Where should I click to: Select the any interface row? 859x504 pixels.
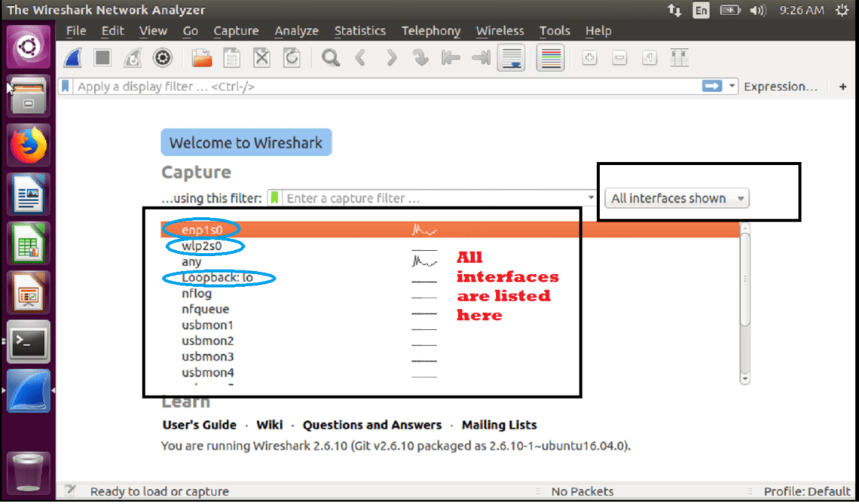[x=451, y=262]
